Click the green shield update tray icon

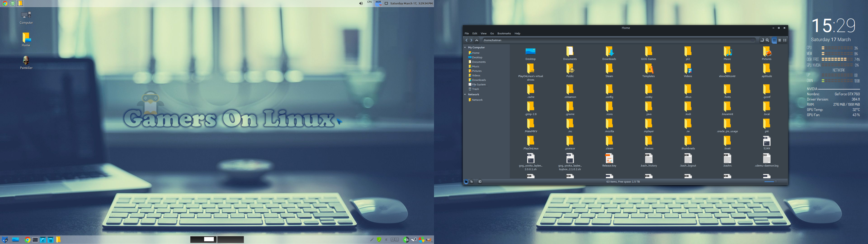[379, 240]
